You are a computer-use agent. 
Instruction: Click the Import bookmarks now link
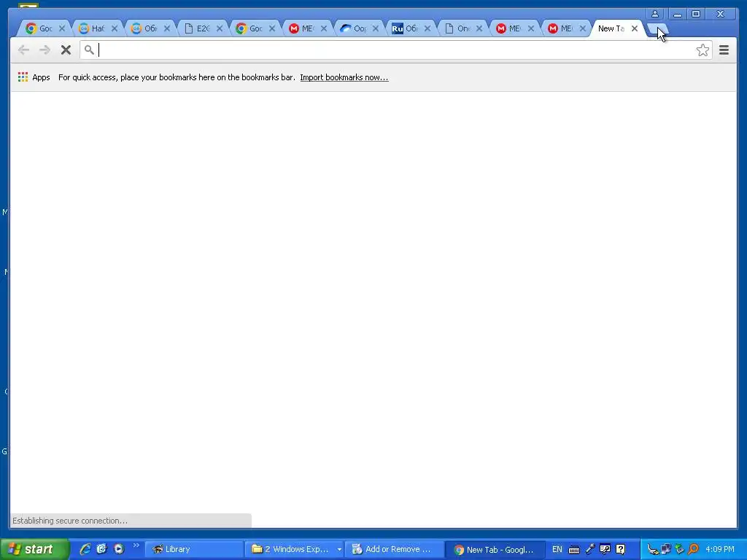point(344,77)
